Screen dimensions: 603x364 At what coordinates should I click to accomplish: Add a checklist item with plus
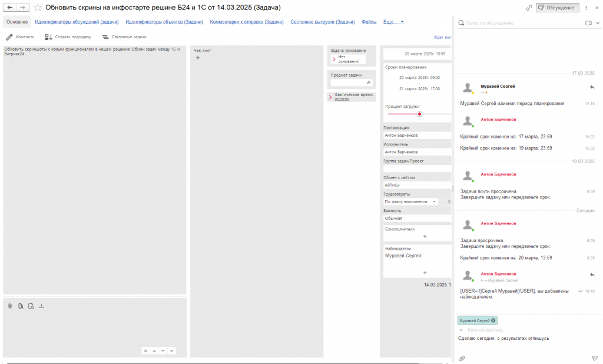(198, 58)
